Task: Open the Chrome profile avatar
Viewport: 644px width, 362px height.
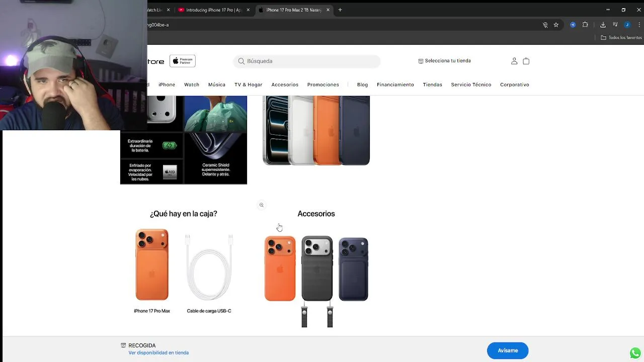Action: [x=627, y=25]
